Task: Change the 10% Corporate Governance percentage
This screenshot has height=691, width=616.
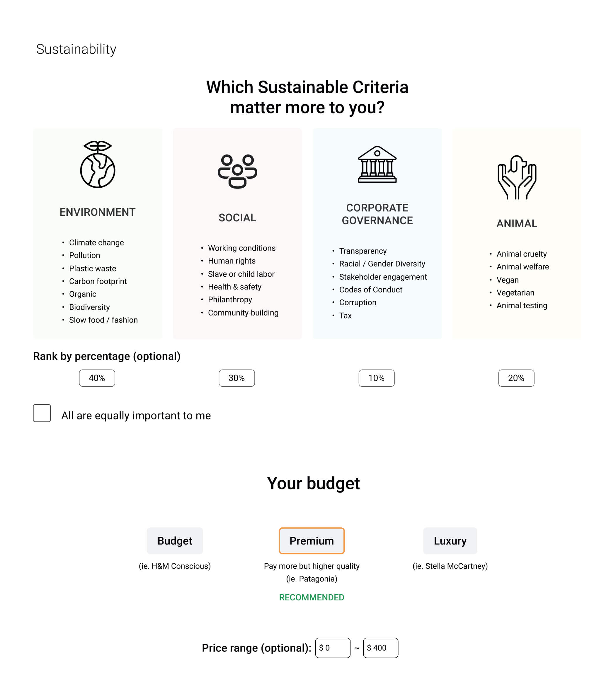Action: (x=376, y=378)
